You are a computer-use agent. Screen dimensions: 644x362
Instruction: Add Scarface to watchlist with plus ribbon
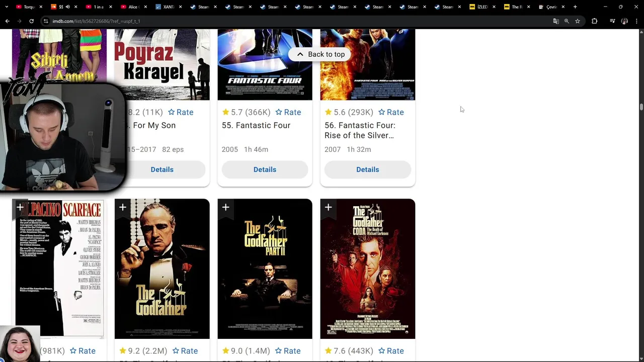[x=20, y=207]
